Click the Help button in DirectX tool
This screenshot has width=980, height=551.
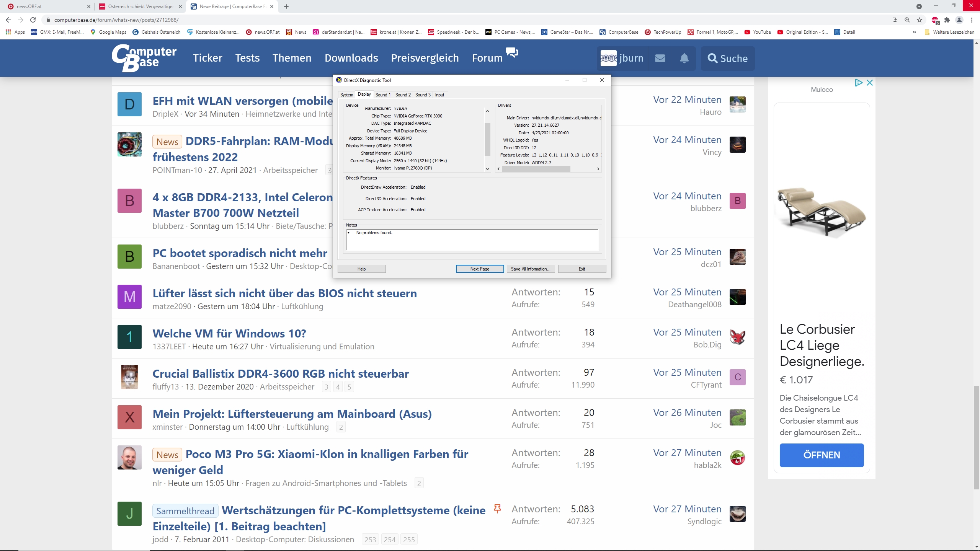click(x=361, y=269)
